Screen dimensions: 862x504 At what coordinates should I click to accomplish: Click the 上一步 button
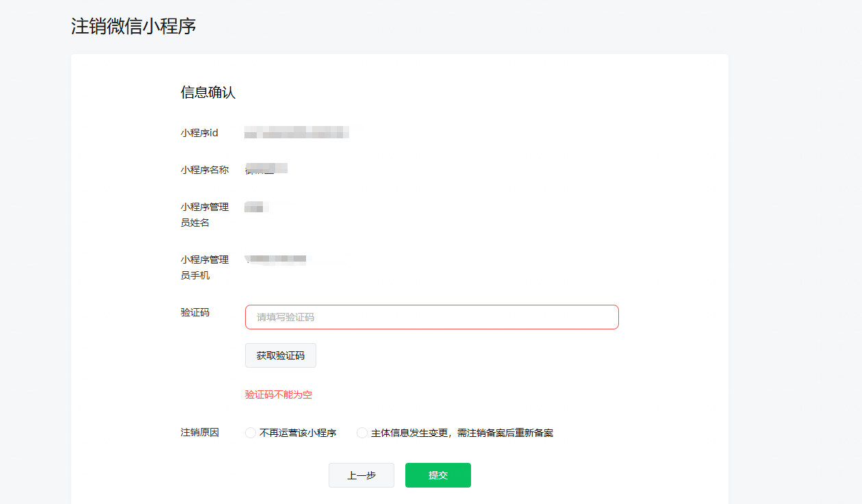tap(362, 475)
